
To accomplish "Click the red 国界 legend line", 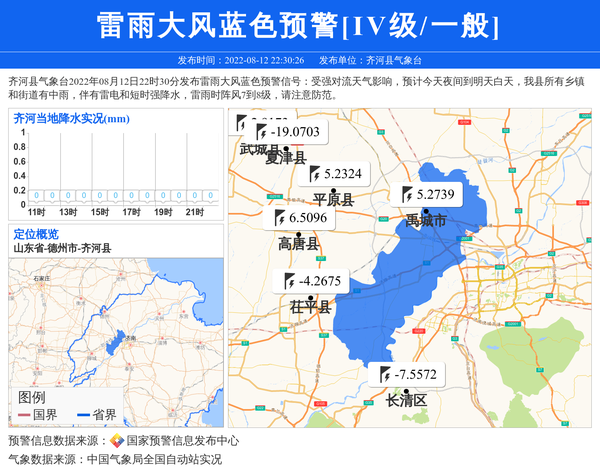I will pos(22,414).
